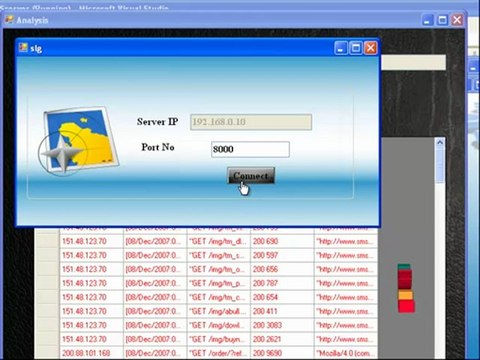Close the slg dialog window
Viewport: 480px width, 360px height.
coord(371,48)
